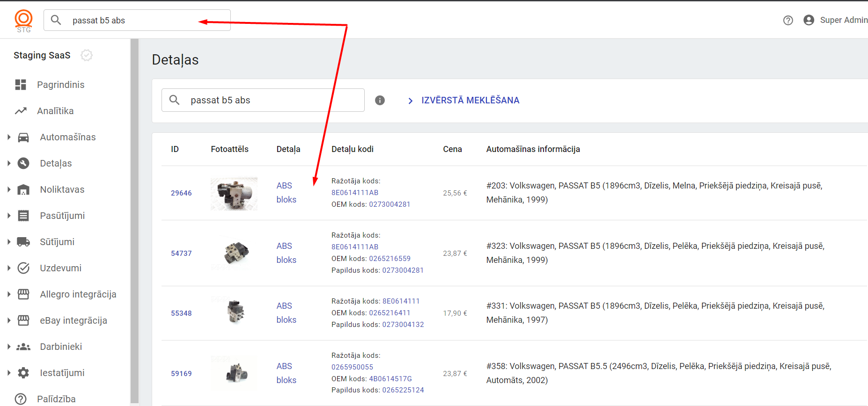Expand the Uzdevumi menu arrow

point(8,268)
